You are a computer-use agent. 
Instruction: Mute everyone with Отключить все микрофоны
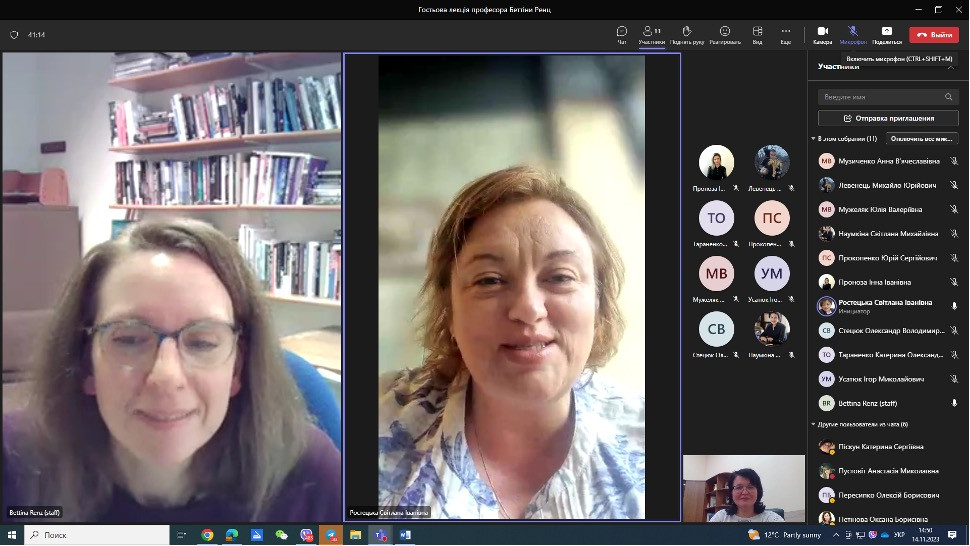[922, 139]
